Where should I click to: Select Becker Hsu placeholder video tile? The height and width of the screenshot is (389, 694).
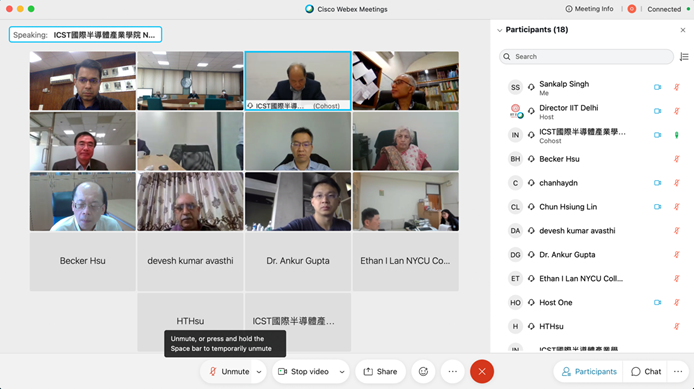pos(83,261)
